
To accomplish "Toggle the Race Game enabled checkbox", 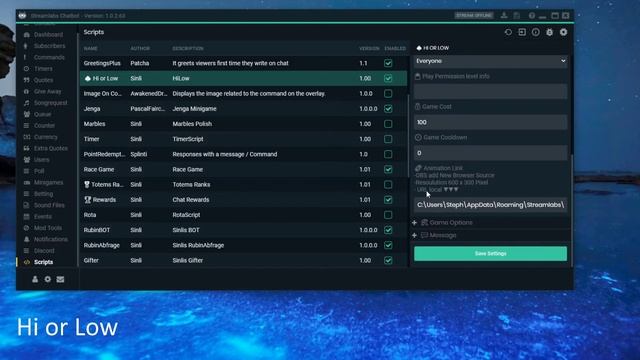I will point(388,169).
